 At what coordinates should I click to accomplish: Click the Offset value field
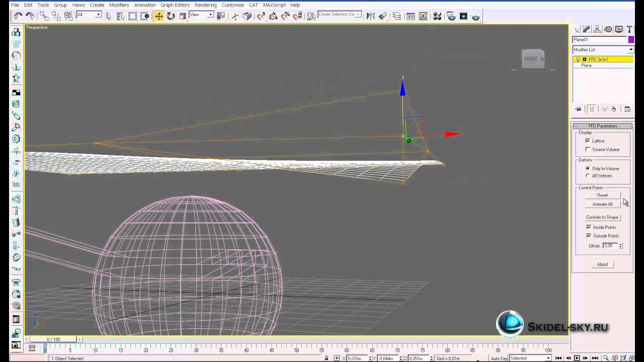(x=610, y=246)
